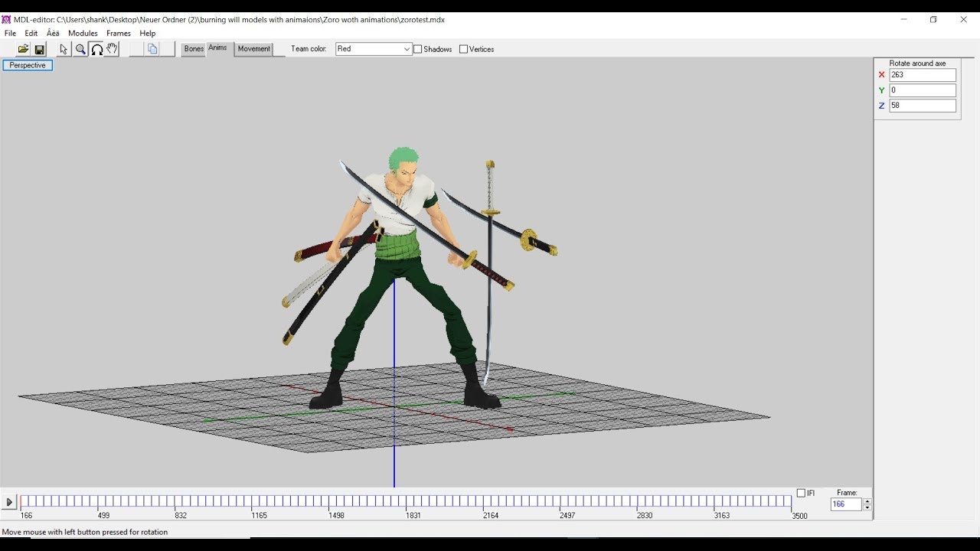Click the Frame number input field
The image size is (980, 551).
(846, 504)
